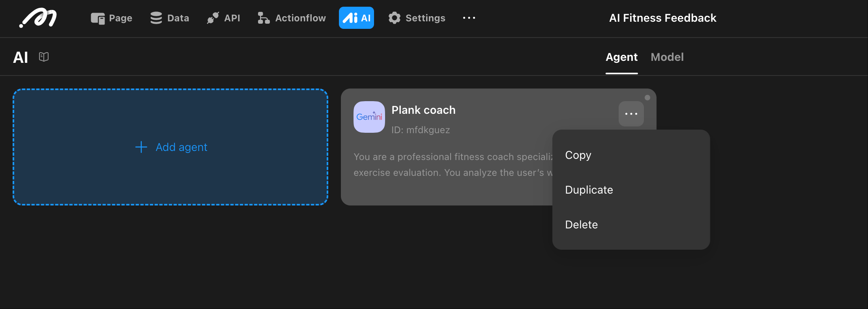Open the Actionflow section
This screenshot has height=309, width=868.
(x=292, y=18)
